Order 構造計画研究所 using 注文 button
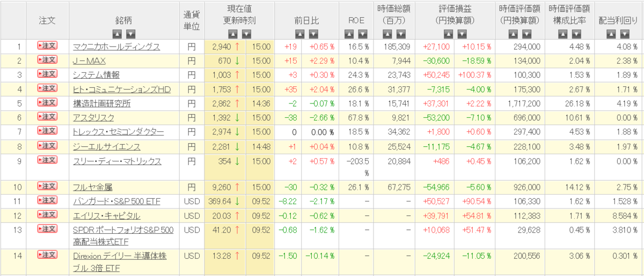 47,102
